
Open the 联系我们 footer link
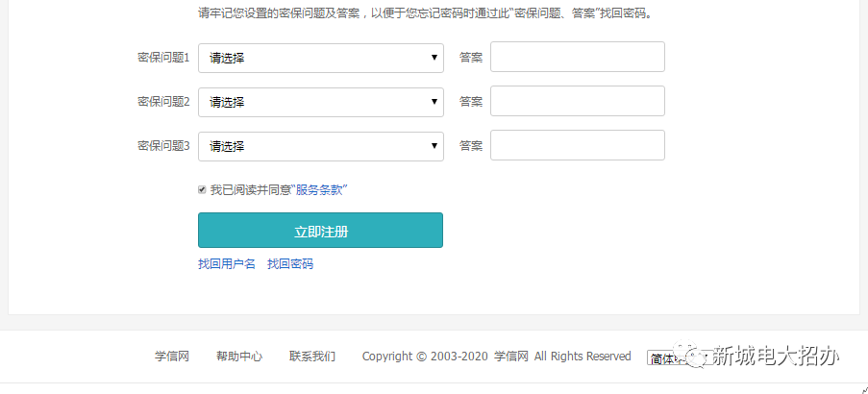(x=312, y=357)
